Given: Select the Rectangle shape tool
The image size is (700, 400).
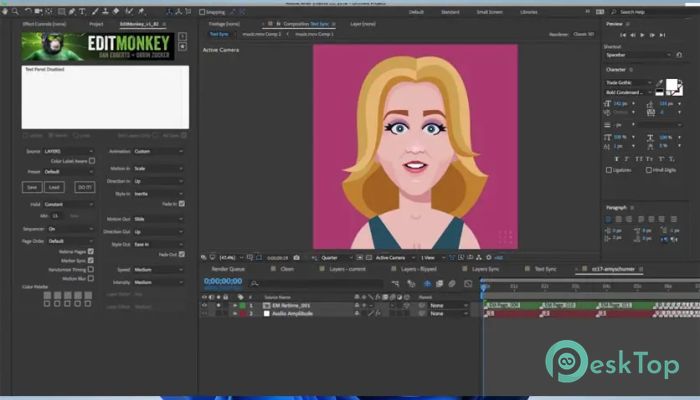Looking at the screenshot, I should point(62,12).
